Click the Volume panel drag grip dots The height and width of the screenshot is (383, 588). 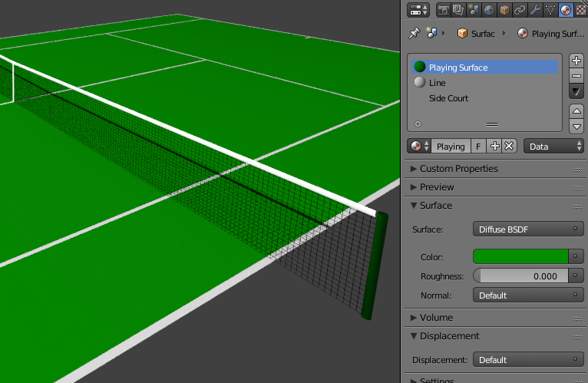coord(578,319)
